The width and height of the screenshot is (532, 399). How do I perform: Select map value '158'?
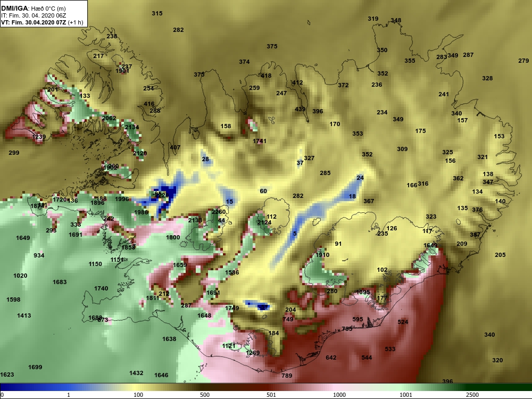pos(226,126)
